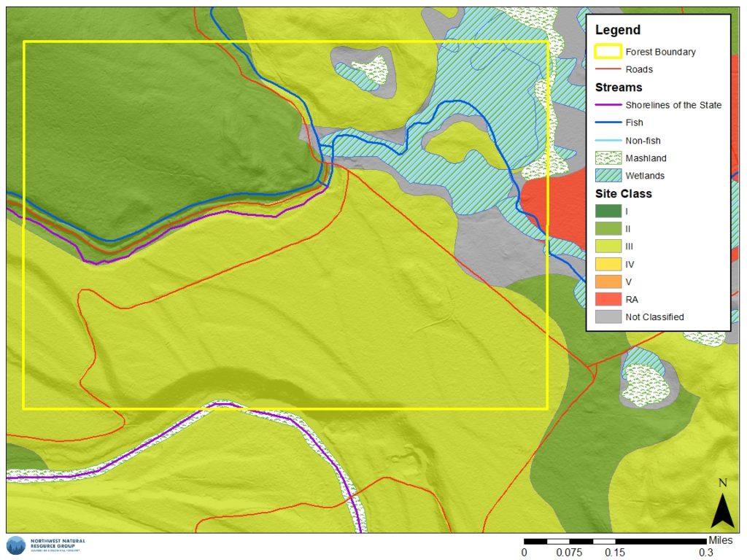This screenshot has width=747, height=560.
Task: Click the Forest Boundary yellow legend symbol
Action: [x=608, y=52]
